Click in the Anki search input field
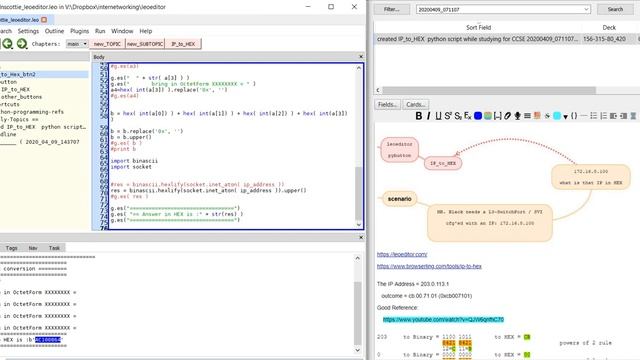This screenshot has height=360, width=640. click(x=499, y=9)
